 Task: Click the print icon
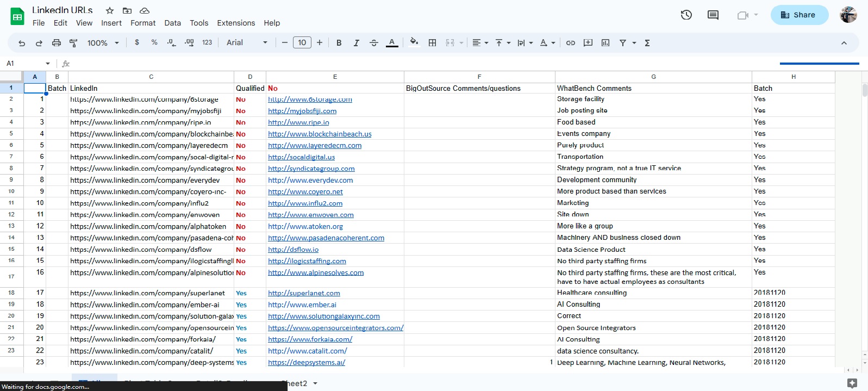(x=56, y=43)
